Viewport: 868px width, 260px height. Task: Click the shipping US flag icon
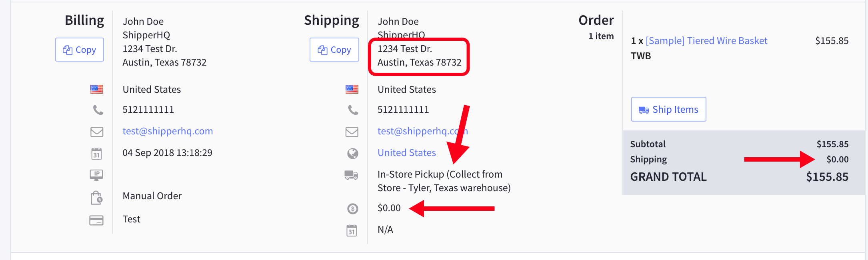click(352, 89)
